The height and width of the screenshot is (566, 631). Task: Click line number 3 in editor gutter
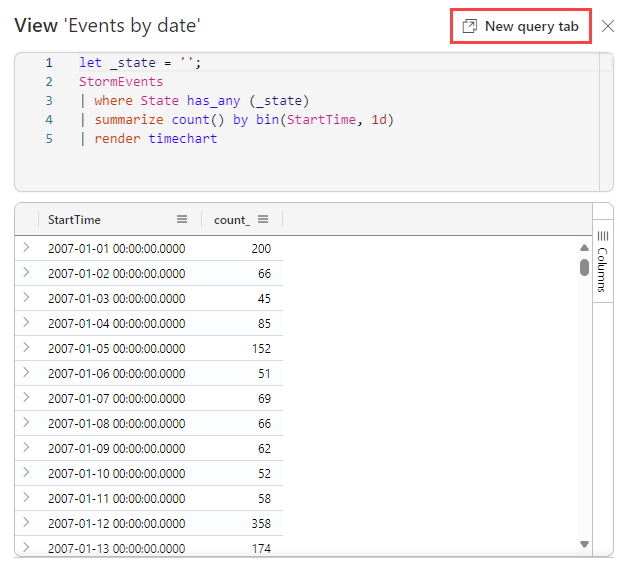[x=49, y=101]
